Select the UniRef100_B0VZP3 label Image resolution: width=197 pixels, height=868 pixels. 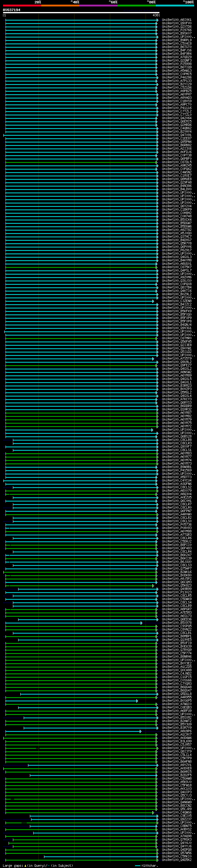point(176,389)
